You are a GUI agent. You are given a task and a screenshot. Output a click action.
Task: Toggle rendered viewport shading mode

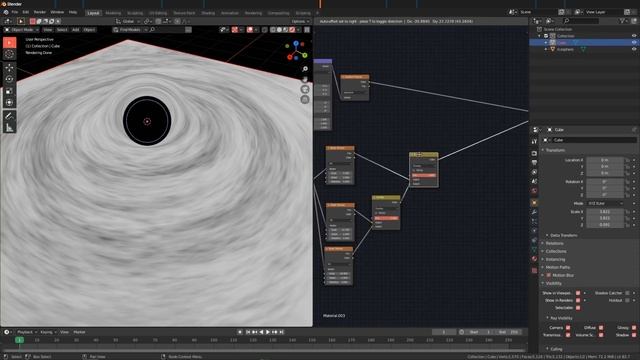click(x=292, y=30)
